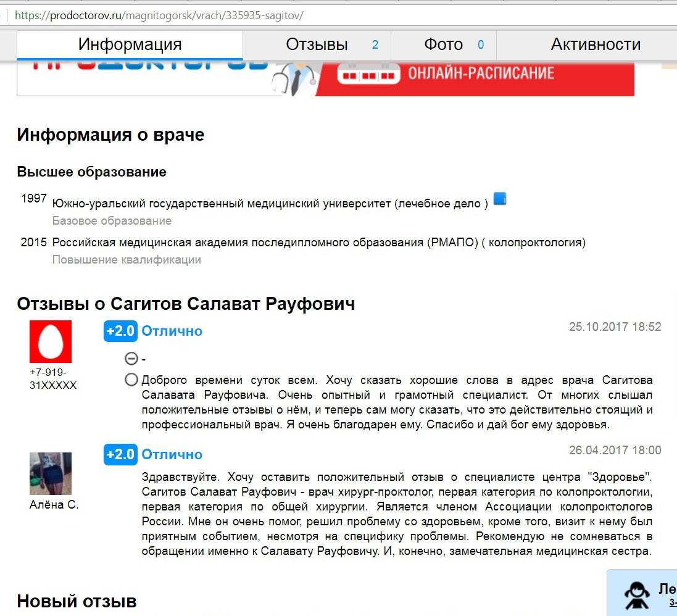Open the second Отлично review link
This screenshot has height=616, width=677.
172,454
